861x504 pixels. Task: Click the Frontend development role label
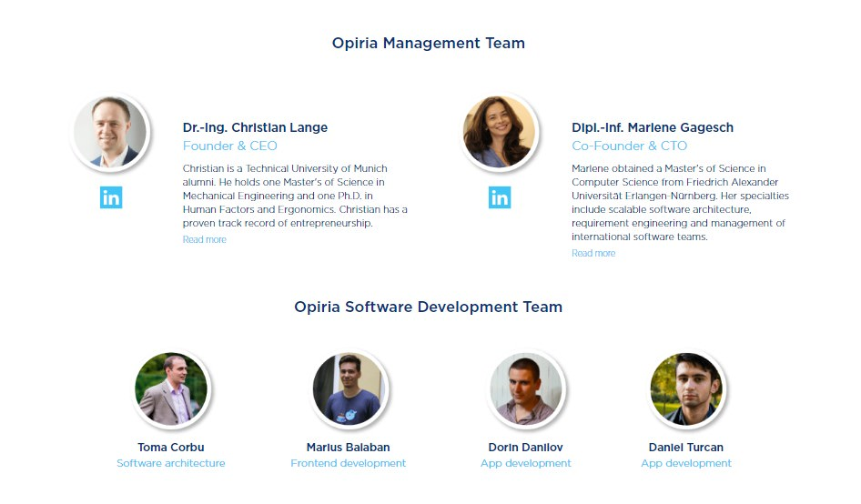coord(349,463)
